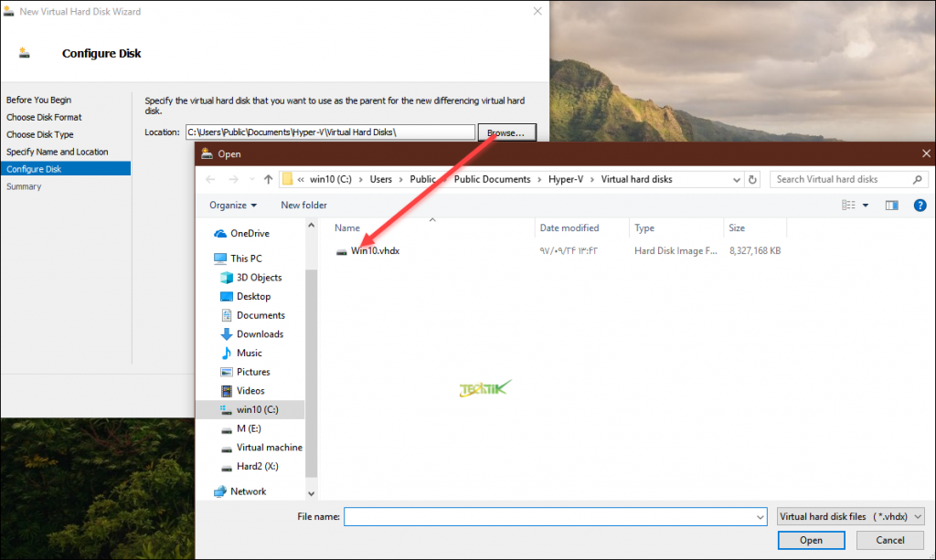Click inside the File name field
The width and height of the screenshot is (936, 560).
click(548, 516)
